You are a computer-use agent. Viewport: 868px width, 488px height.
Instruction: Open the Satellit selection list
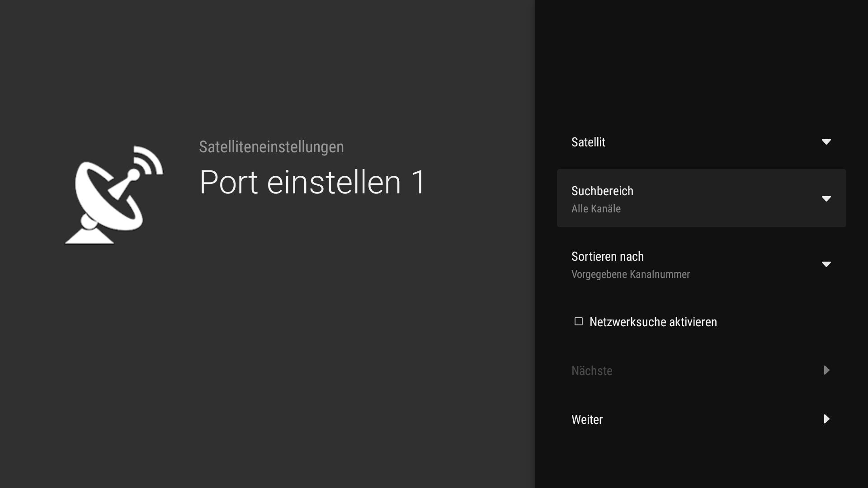click(588, 142)
